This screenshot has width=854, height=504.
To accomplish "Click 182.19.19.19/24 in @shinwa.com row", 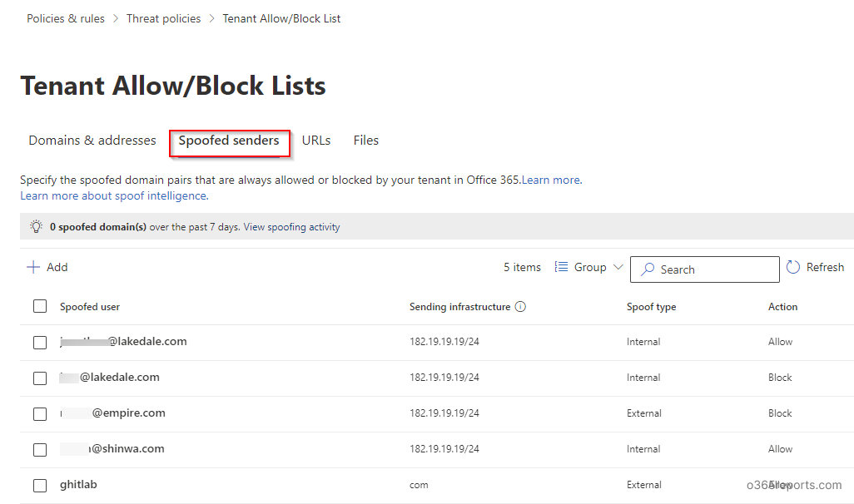I will pyautogui.click(x=444, y=450).
